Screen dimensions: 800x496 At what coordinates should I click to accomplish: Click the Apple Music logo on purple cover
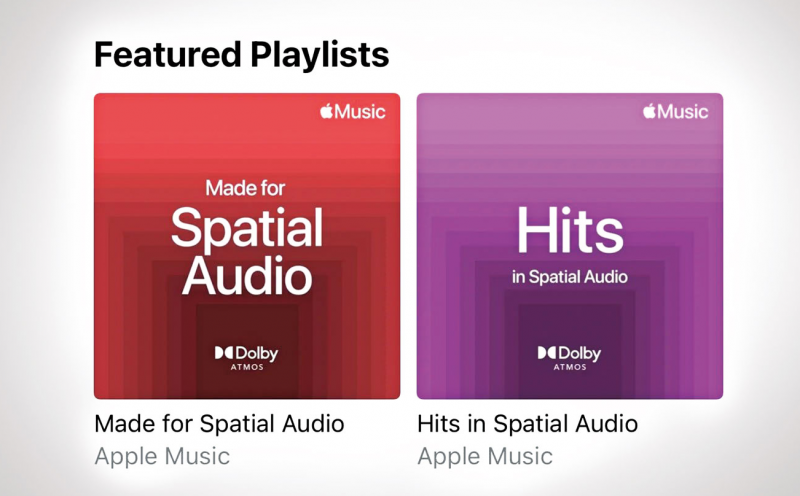676,111
